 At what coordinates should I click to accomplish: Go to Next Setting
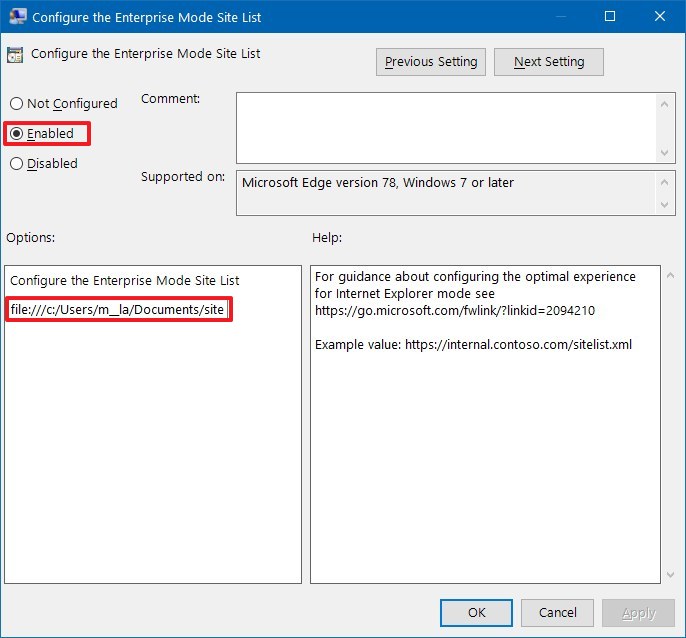pyautogui.click(x=549, y=62)
